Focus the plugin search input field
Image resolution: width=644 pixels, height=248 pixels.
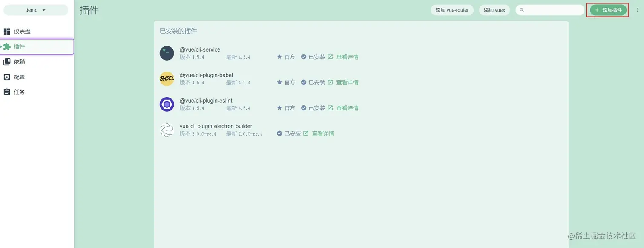point(550,10)
